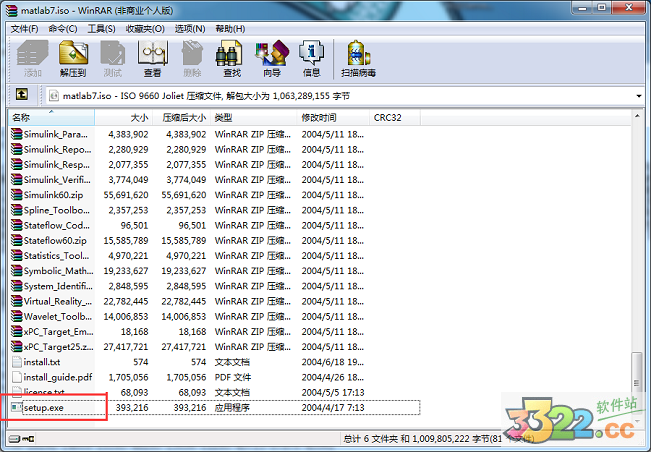Open the Find (查找) binoculars icon

229,54
